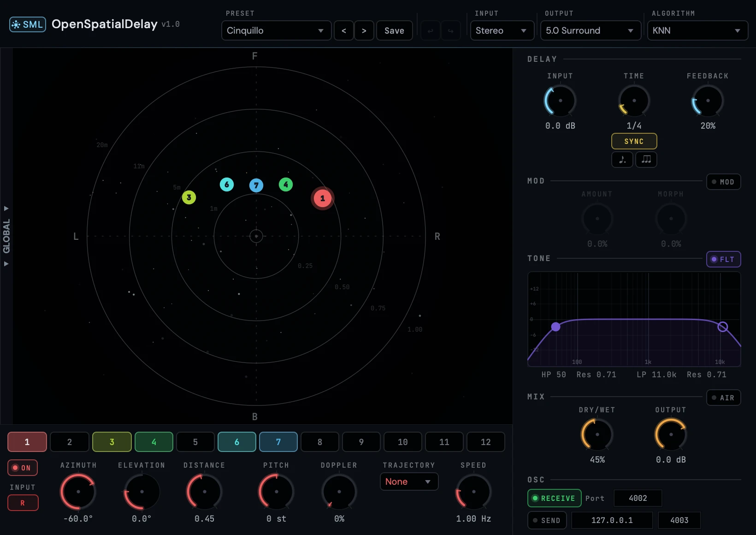Image resolution: width=756 pixels, height=535 pixels.
Task: Open the Cinquillo preset dropdown
Action: (277, 31)
